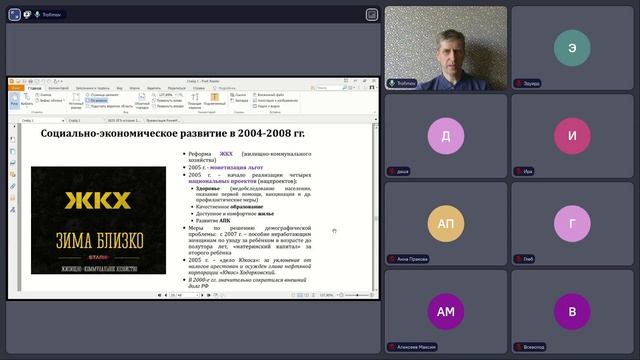Image resolution: width=640 pixels, height=360 pixels.
Task: Select Trofimov's video tile
Action: 446,48
